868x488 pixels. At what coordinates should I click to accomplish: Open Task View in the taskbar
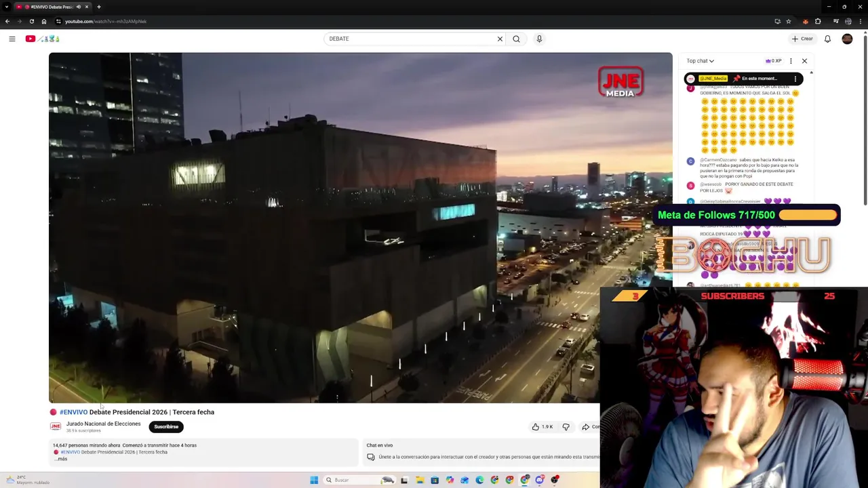404,480
